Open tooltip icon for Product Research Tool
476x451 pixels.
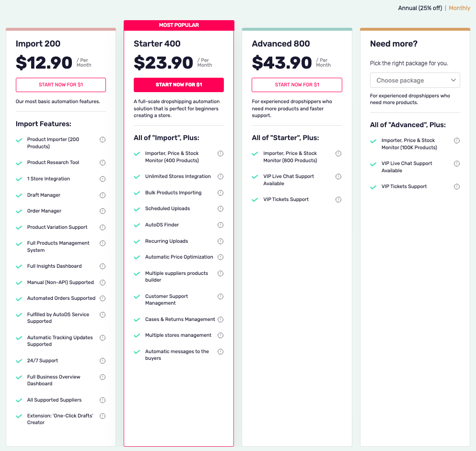coord(102,163)
